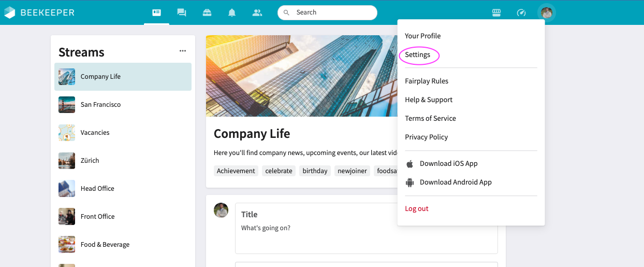Select Download iOS App
This screenshot has width=644, height=267.
click(449, 163)
